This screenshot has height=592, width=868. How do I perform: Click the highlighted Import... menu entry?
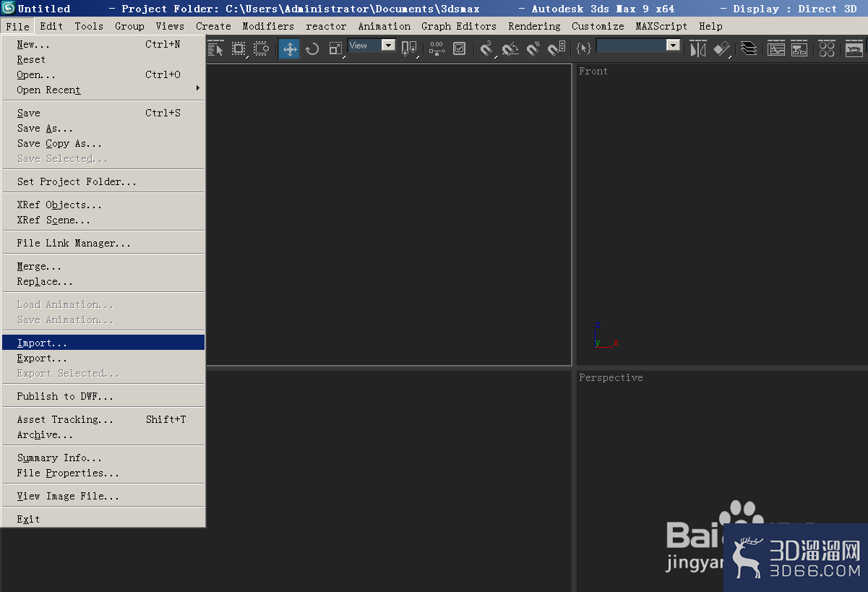click(103, 343)
